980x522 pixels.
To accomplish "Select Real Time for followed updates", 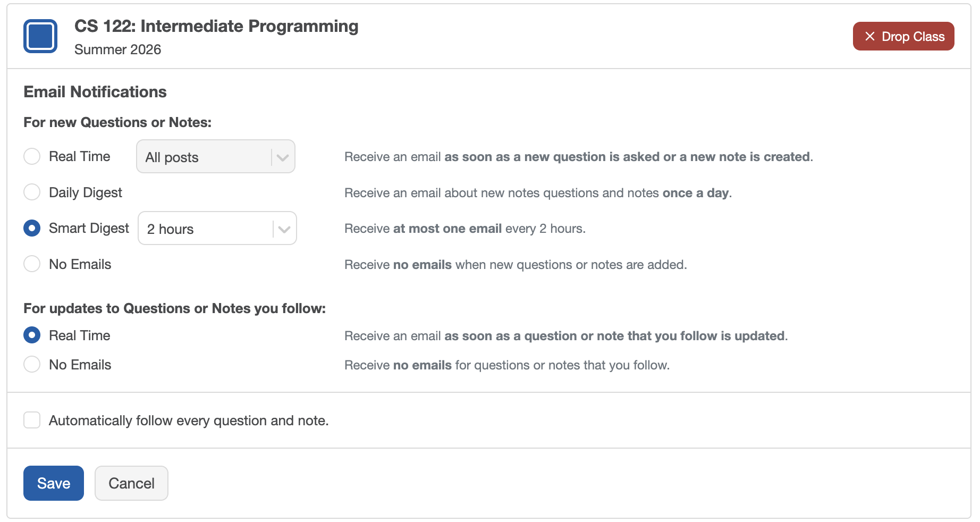I will [x=32, y=335].
